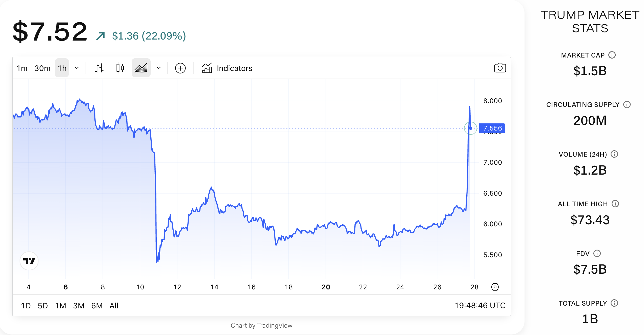Take a chart snapshot with camera icon

500,68
